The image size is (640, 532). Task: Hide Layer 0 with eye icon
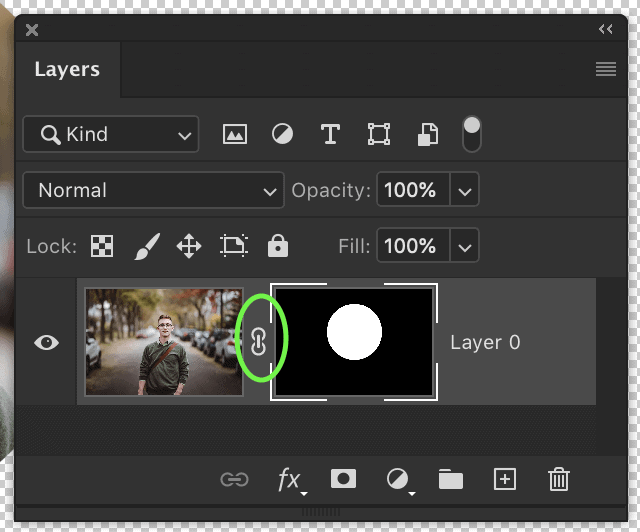(x=46, y=342)
